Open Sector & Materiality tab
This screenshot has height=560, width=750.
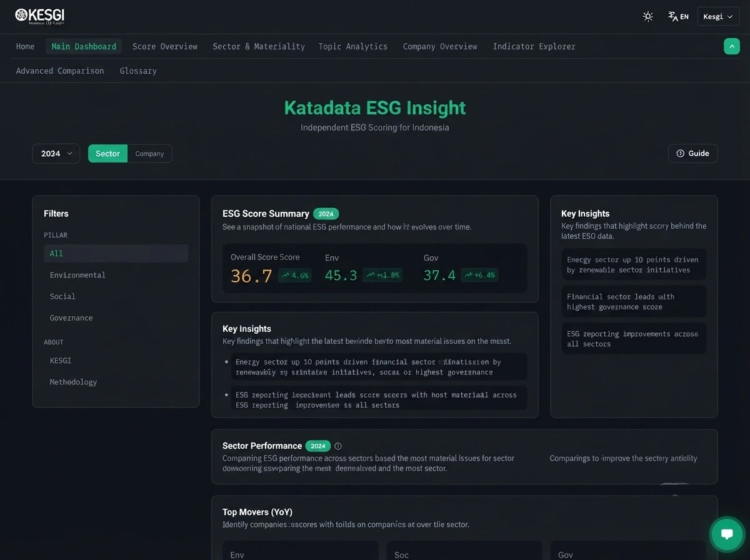click(259, 46)
